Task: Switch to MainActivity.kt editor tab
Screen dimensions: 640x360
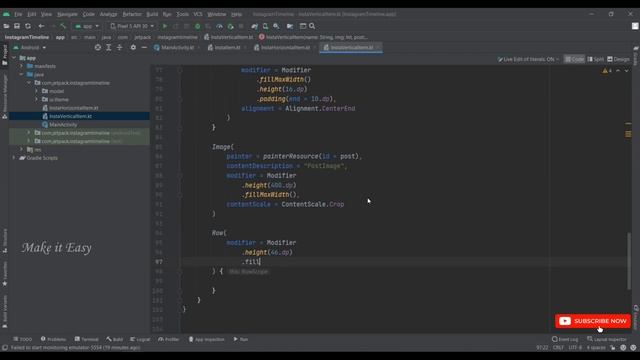Action: [177, 48]
